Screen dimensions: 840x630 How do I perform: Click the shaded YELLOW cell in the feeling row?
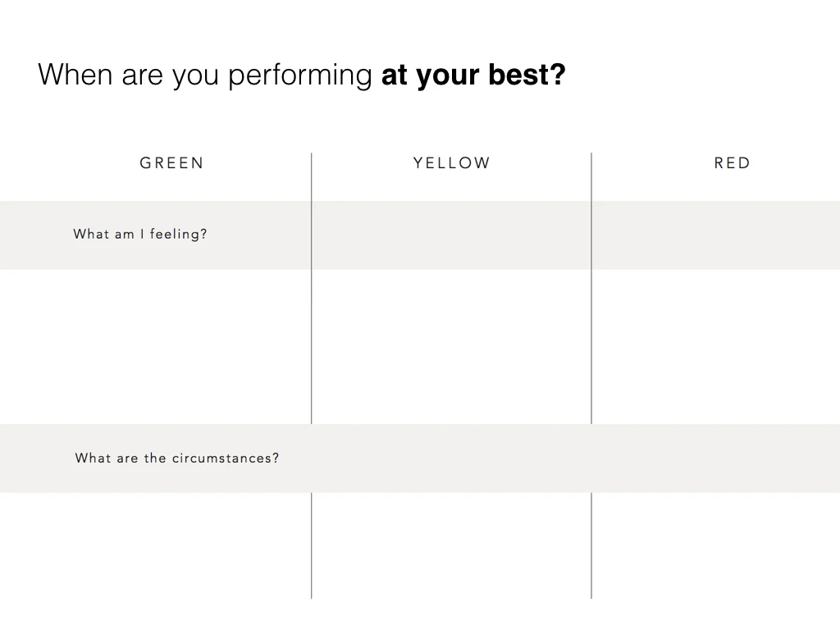pos(452,235)
